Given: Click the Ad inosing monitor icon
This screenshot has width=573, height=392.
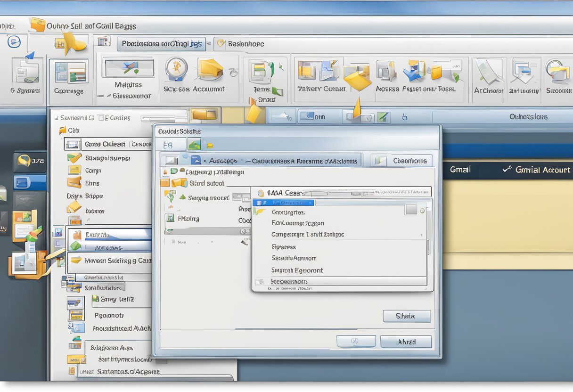Looking at the screenshot, I should (x=524, y=71).
